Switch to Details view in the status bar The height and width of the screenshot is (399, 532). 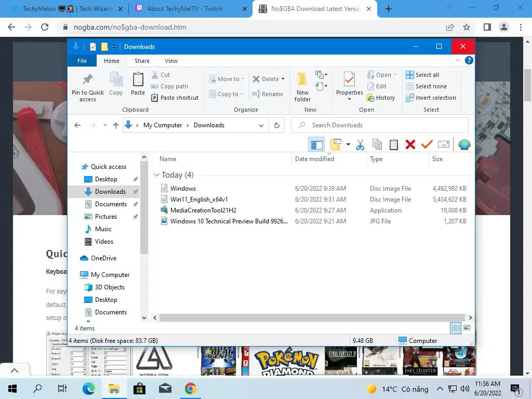[x=456, y=328]
